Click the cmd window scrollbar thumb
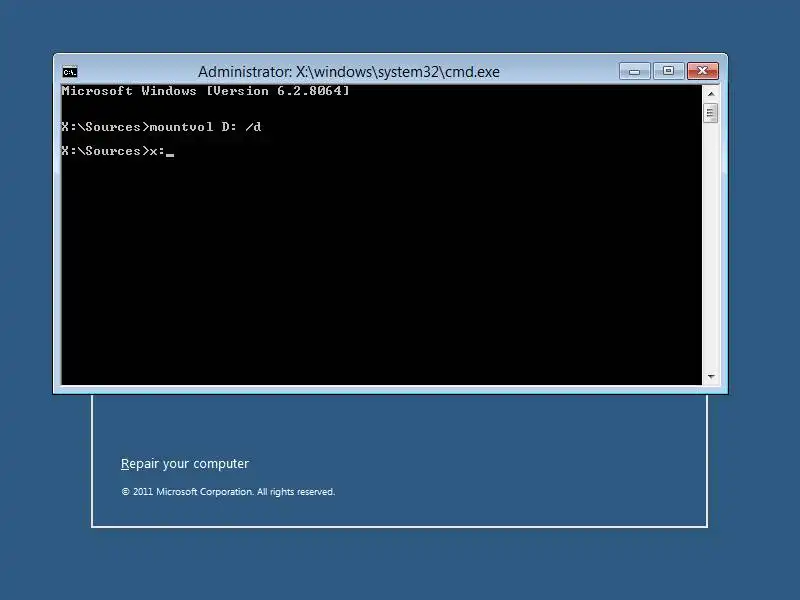Viewport: 800px width, 600px height. [711, 113]
